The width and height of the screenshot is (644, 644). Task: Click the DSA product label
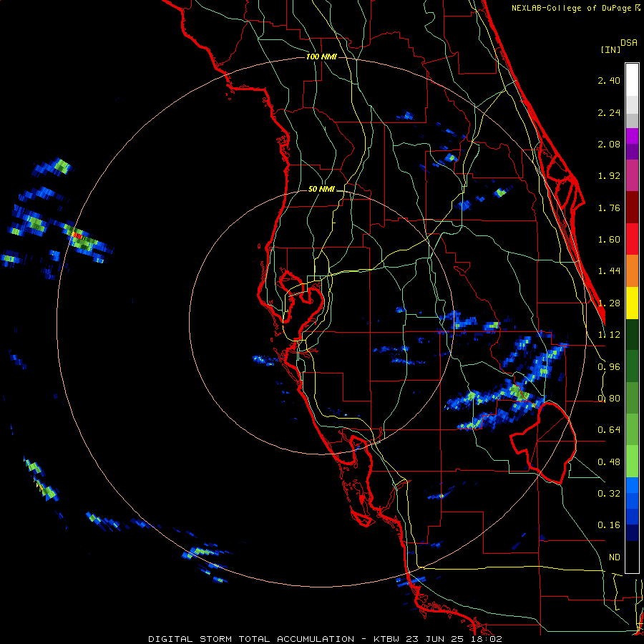(x=629, y=43)
